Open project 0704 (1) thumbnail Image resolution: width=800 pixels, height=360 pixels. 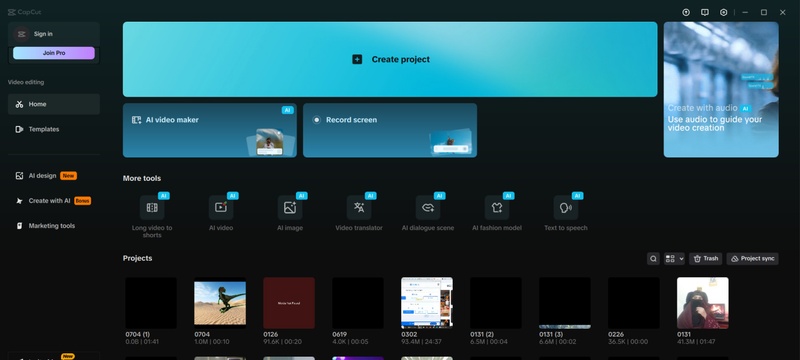(151, 303)
